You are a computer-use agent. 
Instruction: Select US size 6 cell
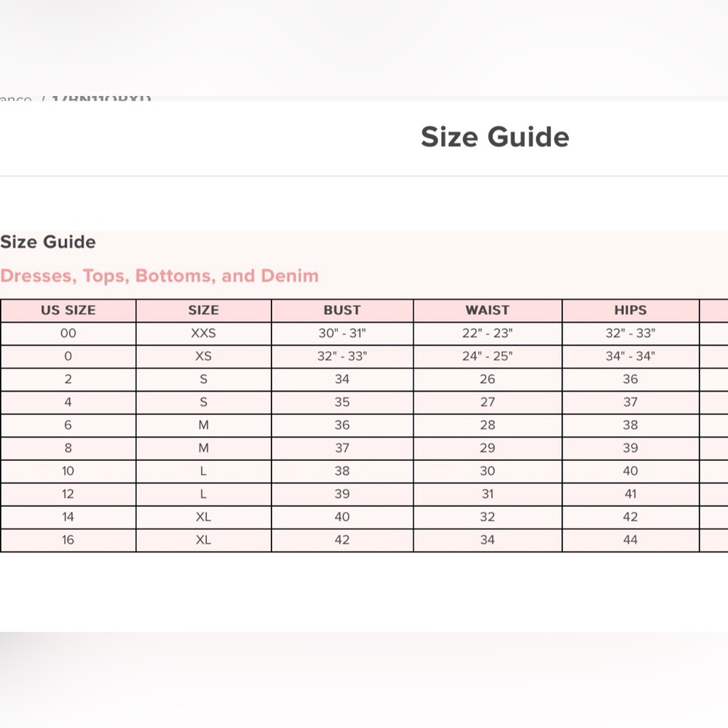coord(68,425)
